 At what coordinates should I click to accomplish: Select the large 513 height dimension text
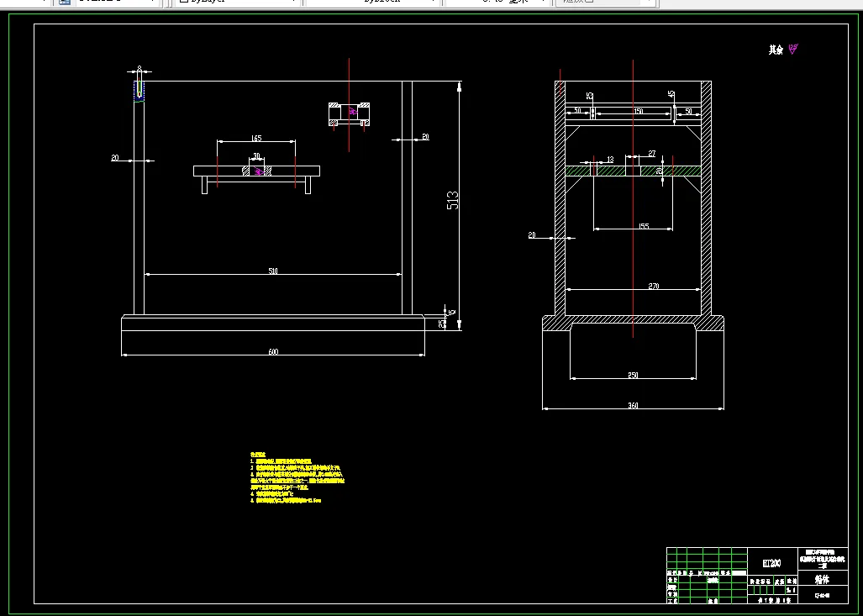[x=452, y=201]
